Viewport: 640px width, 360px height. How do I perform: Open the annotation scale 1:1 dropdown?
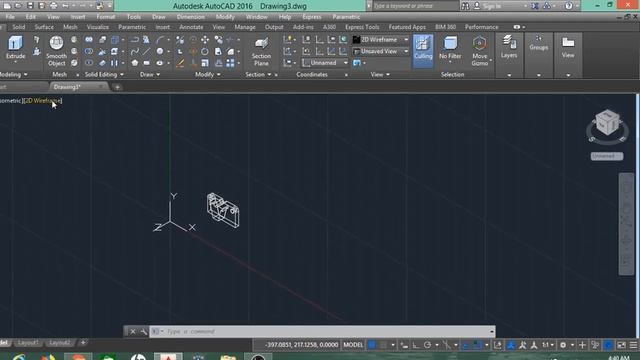(x=548, y=345)
